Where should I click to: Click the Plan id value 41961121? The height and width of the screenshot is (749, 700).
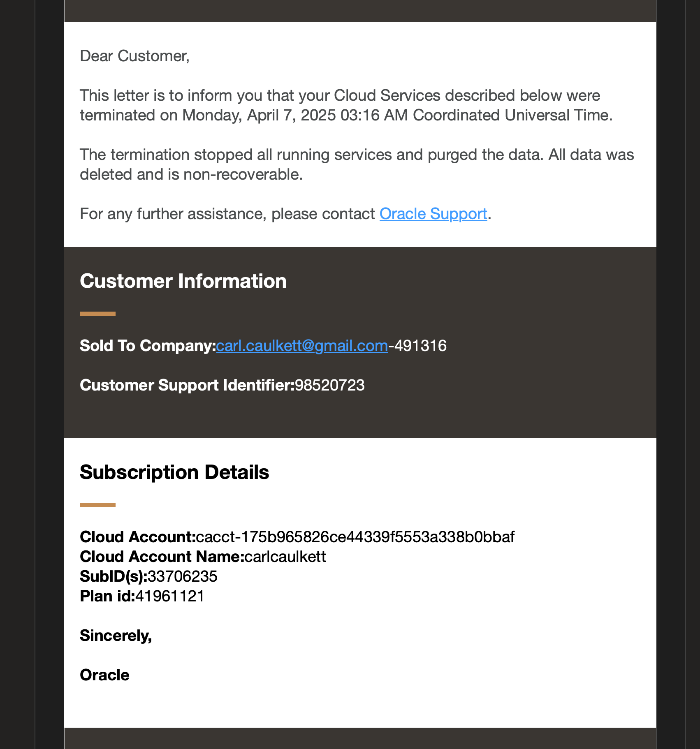pyautogui.click(x=170, y=596)
